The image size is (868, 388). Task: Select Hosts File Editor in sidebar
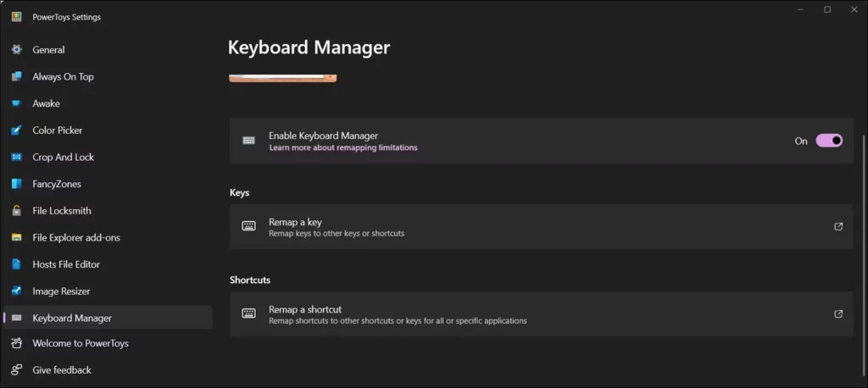(108, 264)
